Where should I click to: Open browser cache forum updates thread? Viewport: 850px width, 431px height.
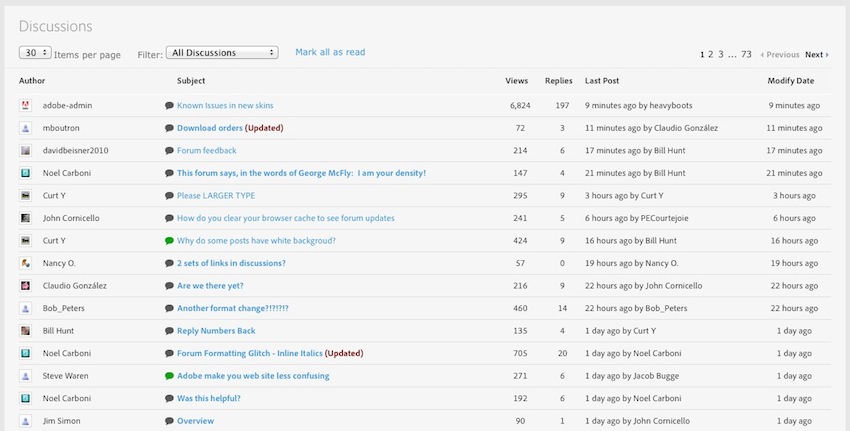click(286, 218)
